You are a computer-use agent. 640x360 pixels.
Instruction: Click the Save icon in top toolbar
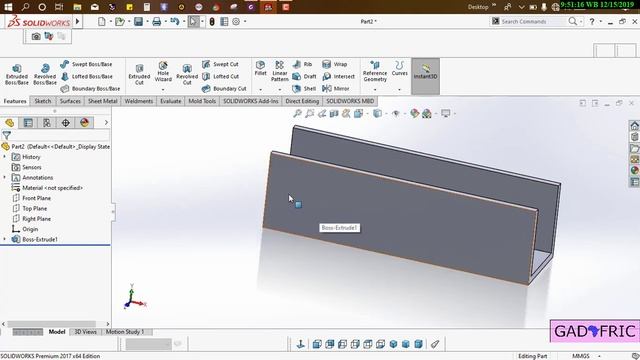tap(138, 22)
